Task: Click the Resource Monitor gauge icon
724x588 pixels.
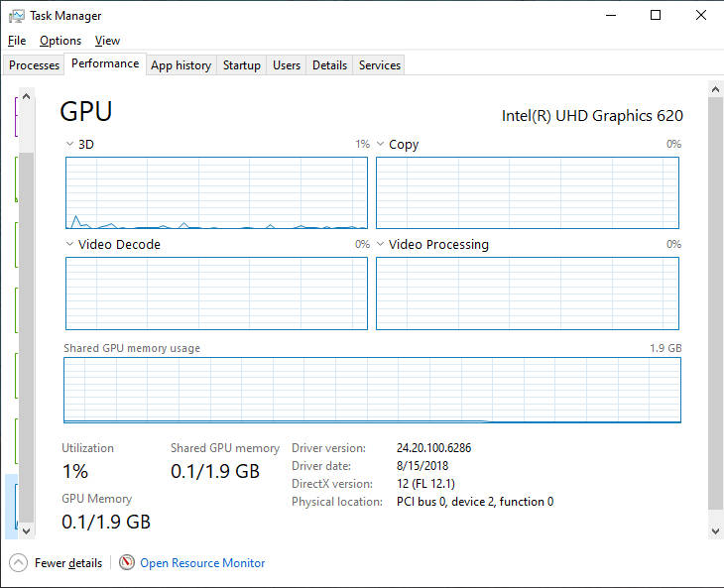Action: (x=126, y=562)
